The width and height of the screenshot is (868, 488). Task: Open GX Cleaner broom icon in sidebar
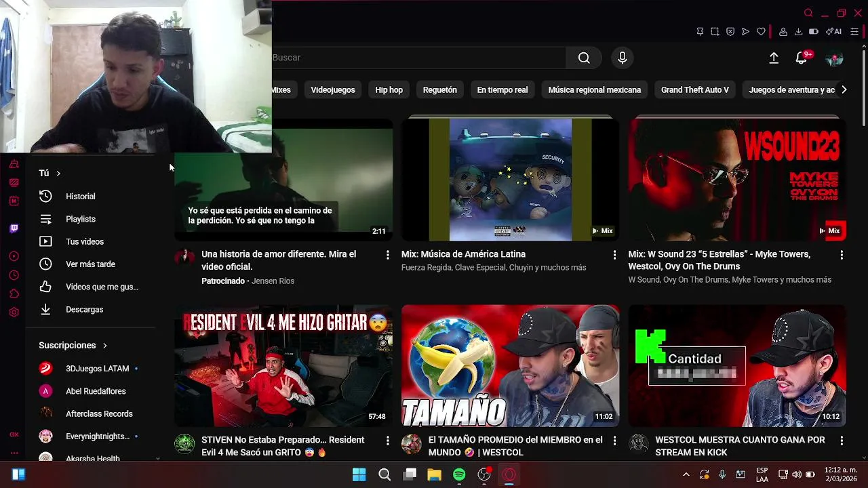[14, 164]
